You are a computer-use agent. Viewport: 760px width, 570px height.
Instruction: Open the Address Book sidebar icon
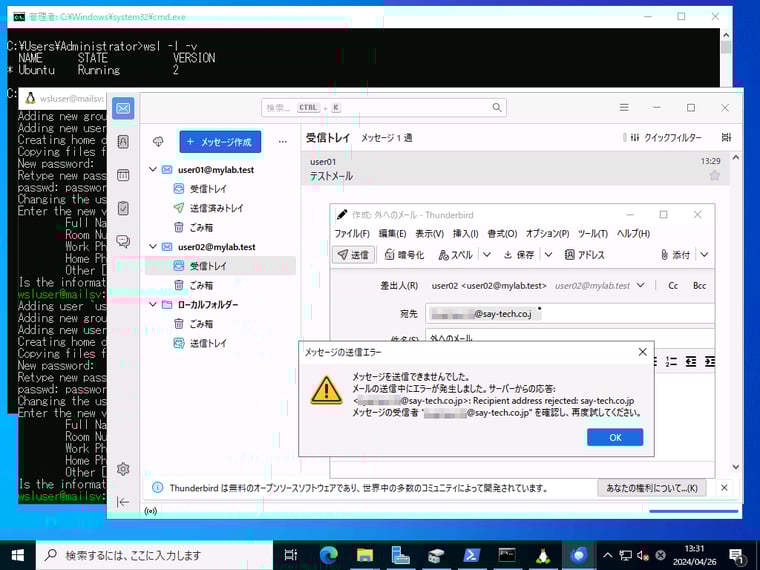[x=123, y=142]
